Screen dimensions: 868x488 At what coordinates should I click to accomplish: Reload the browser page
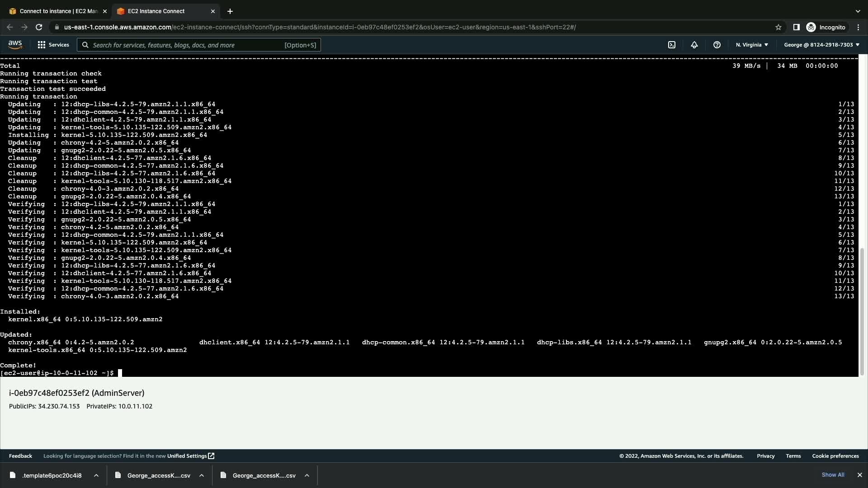pos(39,27)
